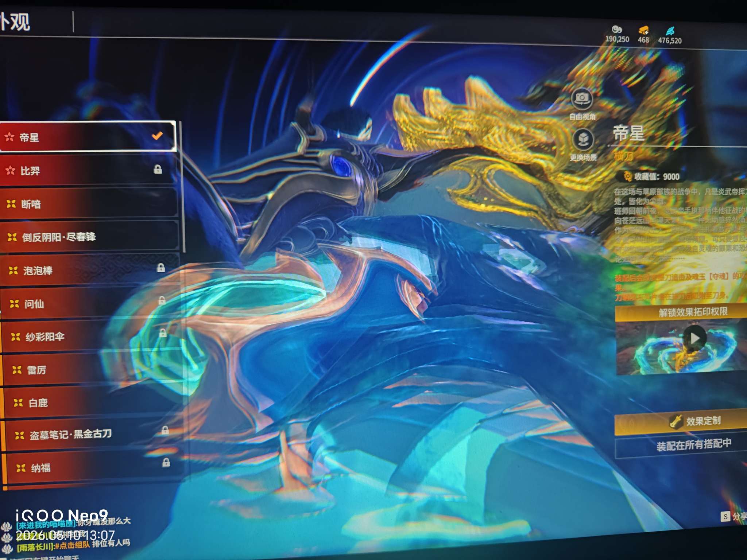
Task: Click the #点击组队 team-up link in chat
Action: [x=72, y=545]
